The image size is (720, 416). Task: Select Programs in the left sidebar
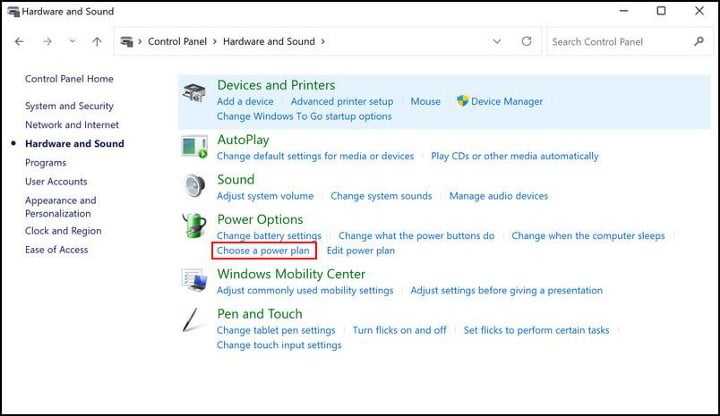[45, 163]
